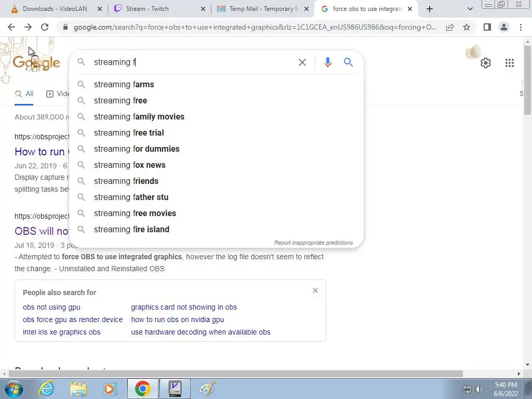Close the active Google search tab

410,9
